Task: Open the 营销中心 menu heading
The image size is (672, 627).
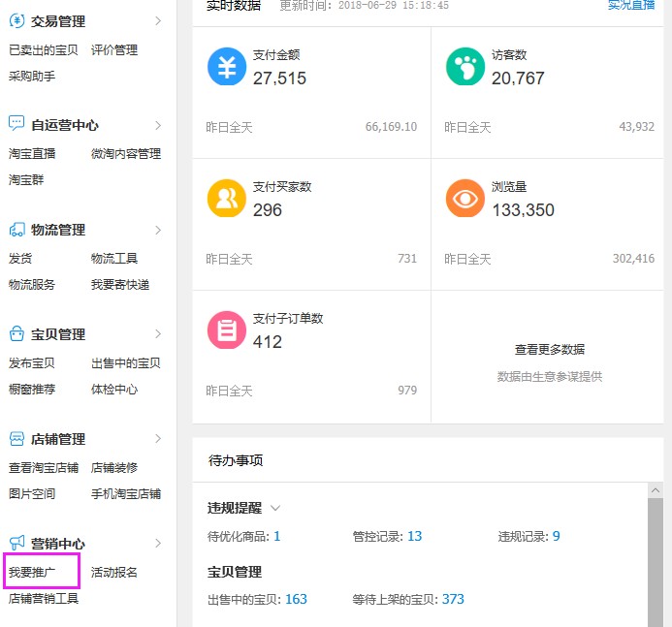Action: pos(58,544)
